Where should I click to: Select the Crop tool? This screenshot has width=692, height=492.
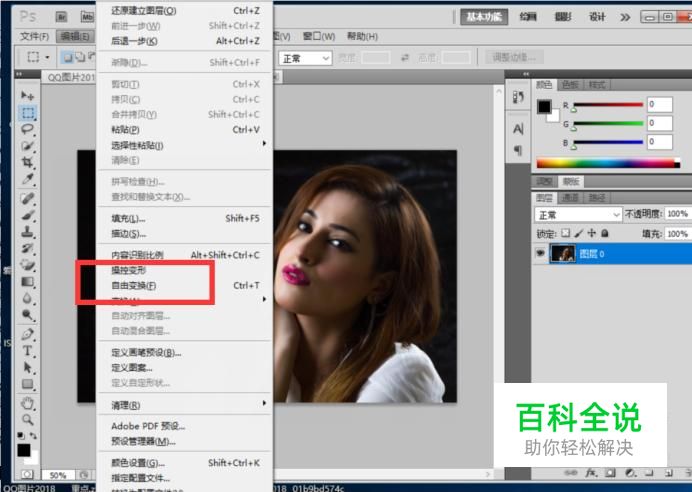click(27, 162)
